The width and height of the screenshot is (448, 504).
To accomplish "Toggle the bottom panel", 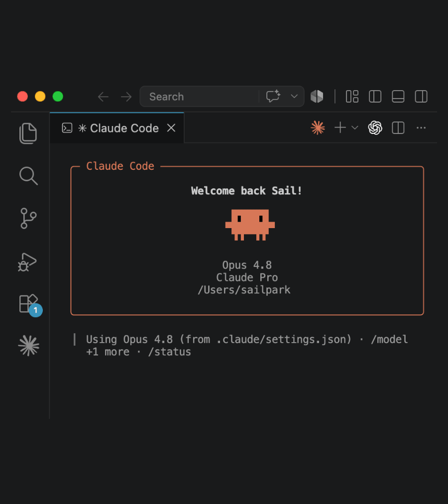I will (398, 97).
